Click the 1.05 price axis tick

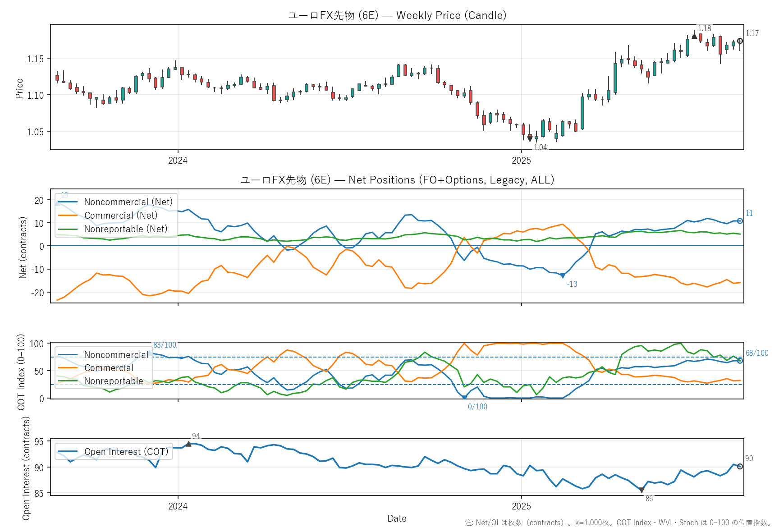(x=36, y=132)
